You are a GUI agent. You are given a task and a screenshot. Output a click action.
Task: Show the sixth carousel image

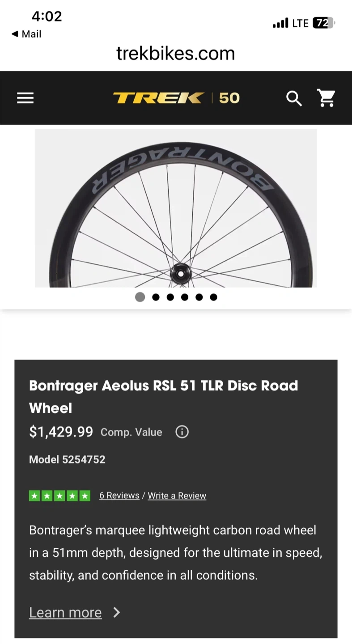click(x=213, y=297)
